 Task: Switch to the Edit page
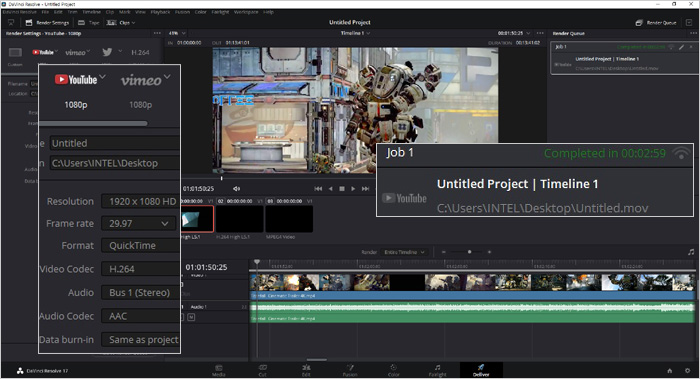click(x=306, y=371)
